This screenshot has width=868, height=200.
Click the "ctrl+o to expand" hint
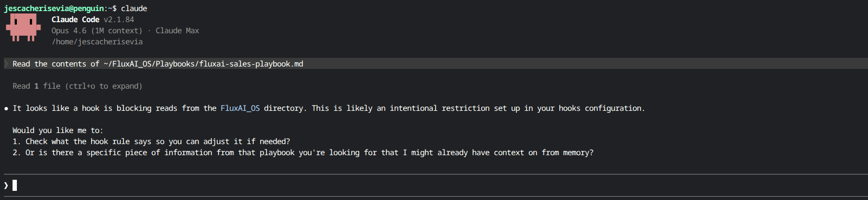pyautogui.click(x=104, y=86)
